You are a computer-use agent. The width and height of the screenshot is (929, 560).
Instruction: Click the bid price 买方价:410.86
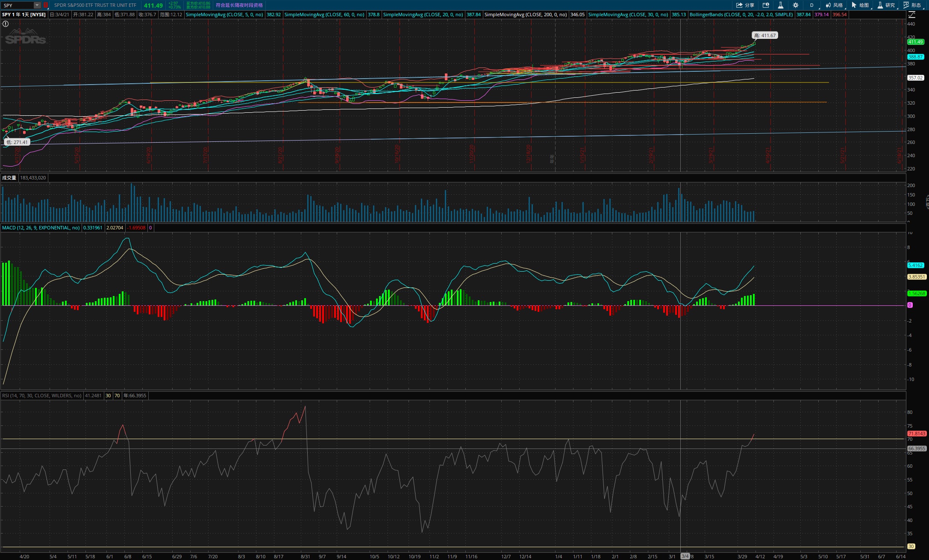point(198,3)
